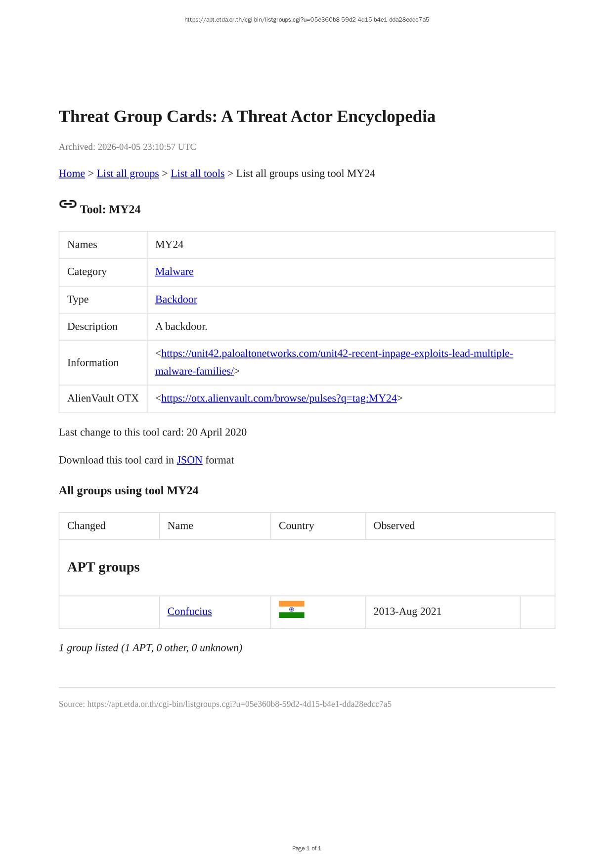Screen dimensions: 614x868
Task: Open the Backdoor type link
Action: pos(176,300)
